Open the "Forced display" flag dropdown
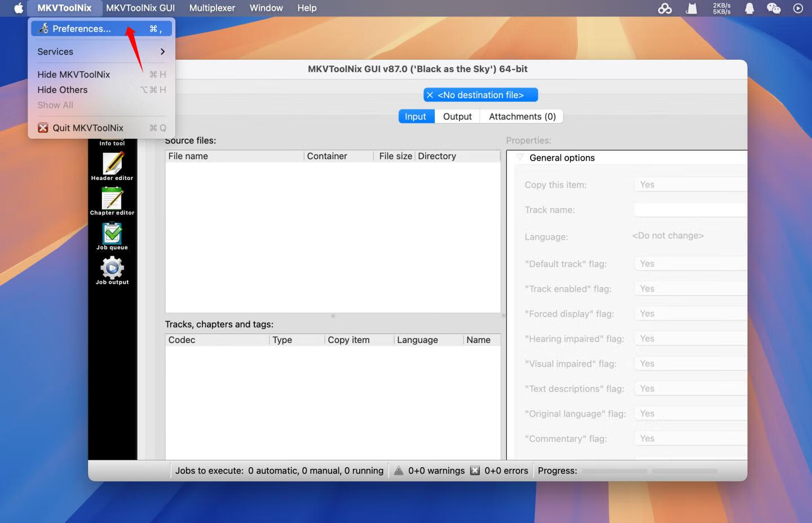Viewport: 812px width, 523px height. click(x=691, y=314)
